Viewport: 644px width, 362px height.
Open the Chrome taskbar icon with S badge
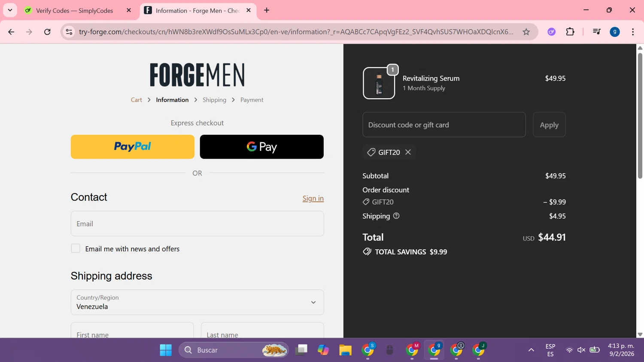368,350
